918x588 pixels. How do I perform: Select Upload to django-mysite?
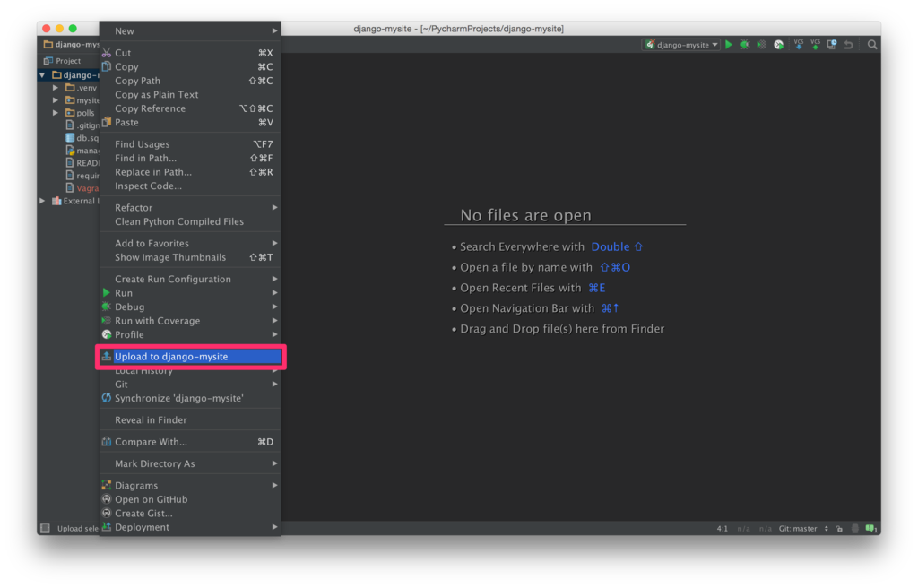(190, 356)
